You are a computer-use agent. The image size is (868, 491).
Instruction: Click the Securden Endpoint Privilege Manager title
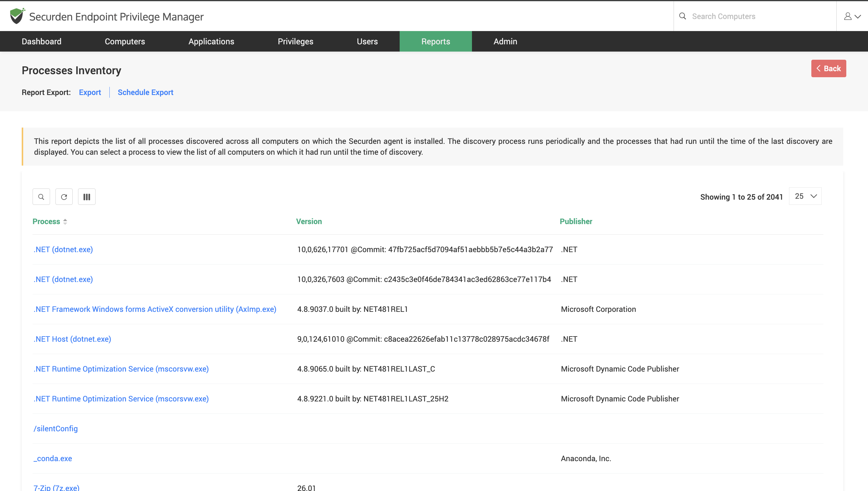point(117,17)
